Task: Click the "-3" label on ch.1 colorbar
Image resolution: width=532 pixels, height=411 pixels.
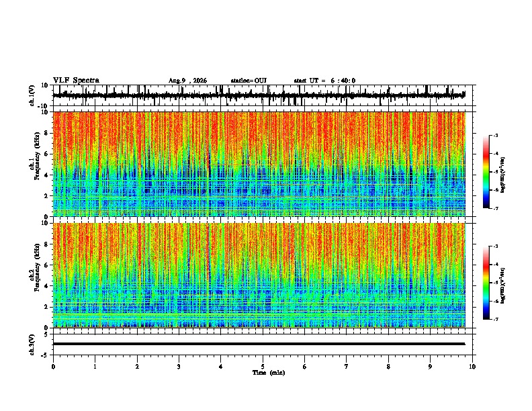Action: [495, 135]
